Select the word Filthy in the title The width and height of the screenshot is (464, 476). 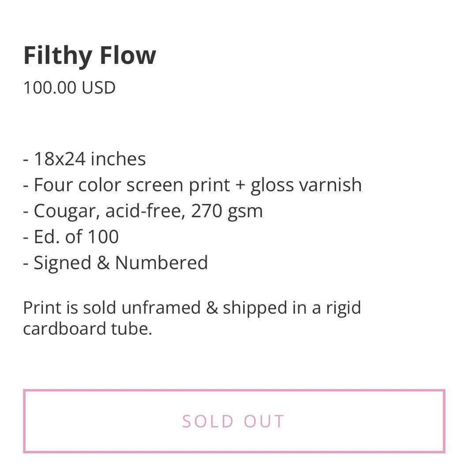coord(57,55)
